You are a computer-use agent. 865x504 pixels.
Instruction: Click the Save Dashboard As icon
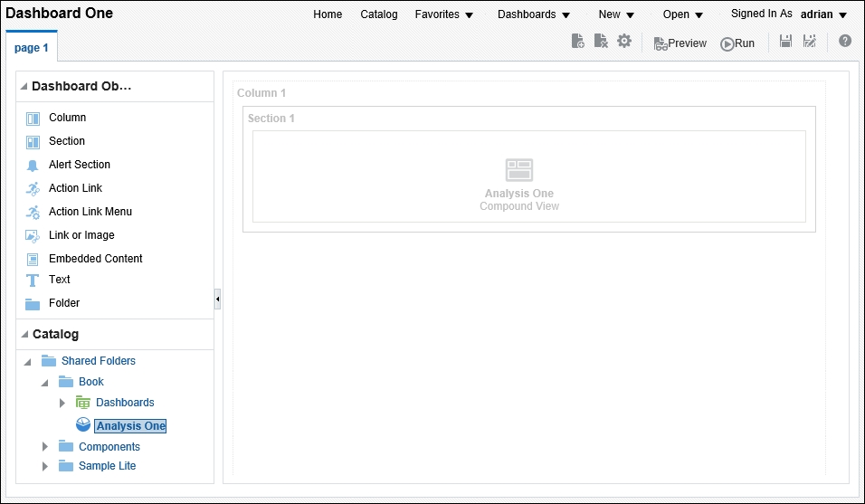coord(809,41)
